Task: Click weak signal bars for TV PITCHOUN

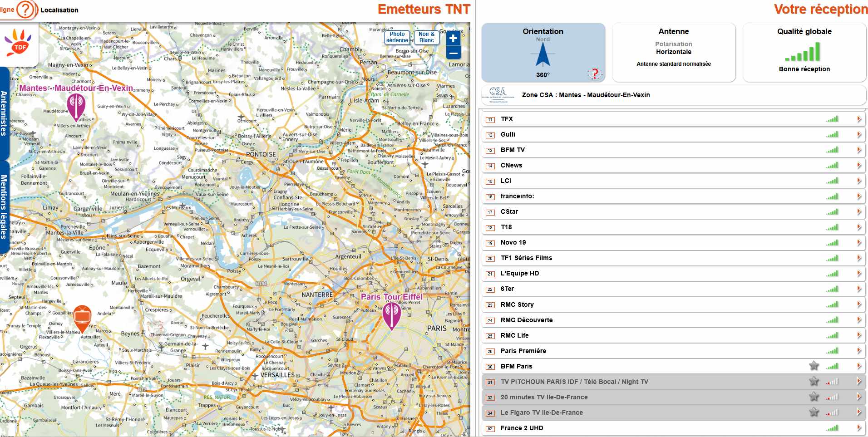Action: coord(832,382)
